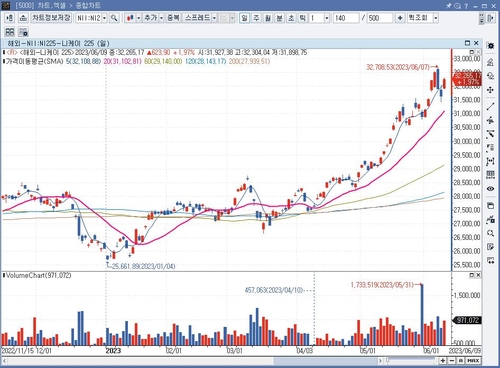Image resolution: width=500 pixels, height=368 pixels.
Task: Click the sidebar icon two below the trend line
Action: 490,134
